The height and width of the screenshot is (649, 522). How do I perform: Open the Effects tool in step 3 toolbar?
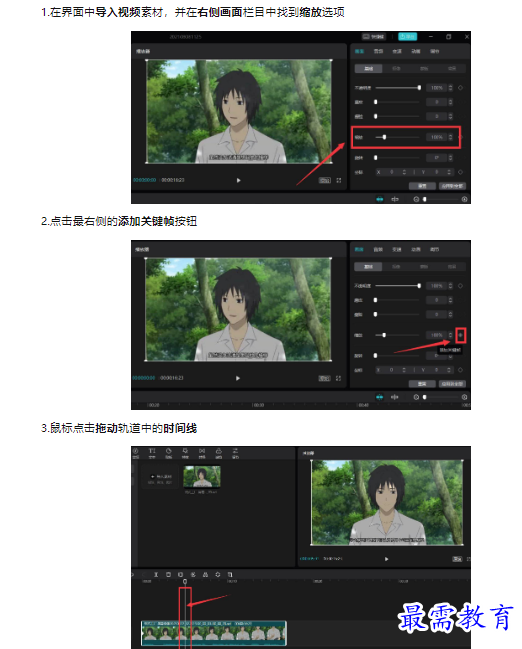[x=185, y=453]
